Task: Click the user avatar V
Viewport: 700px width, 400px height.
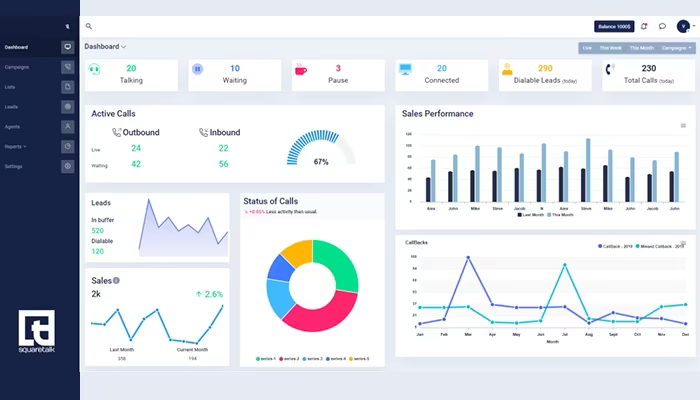Action: pyautogui.click(x=683, y=26)
